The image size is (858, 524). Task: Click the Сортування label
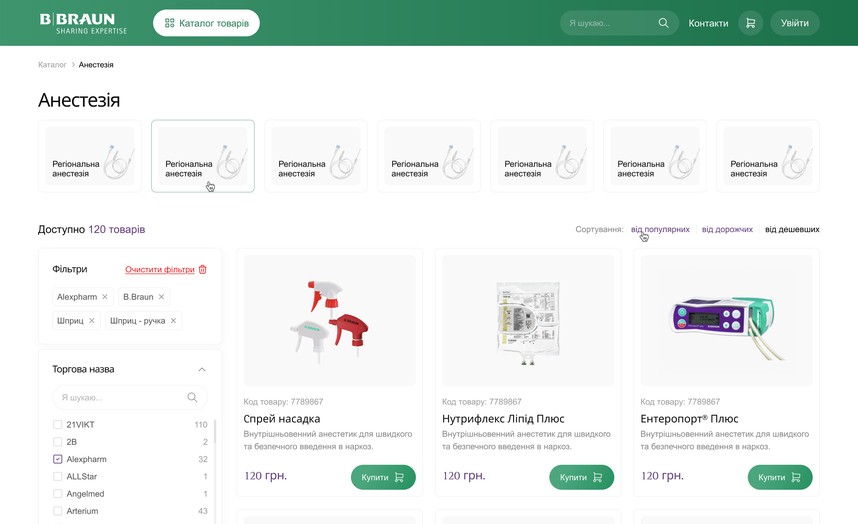click(x=599, y=229)
